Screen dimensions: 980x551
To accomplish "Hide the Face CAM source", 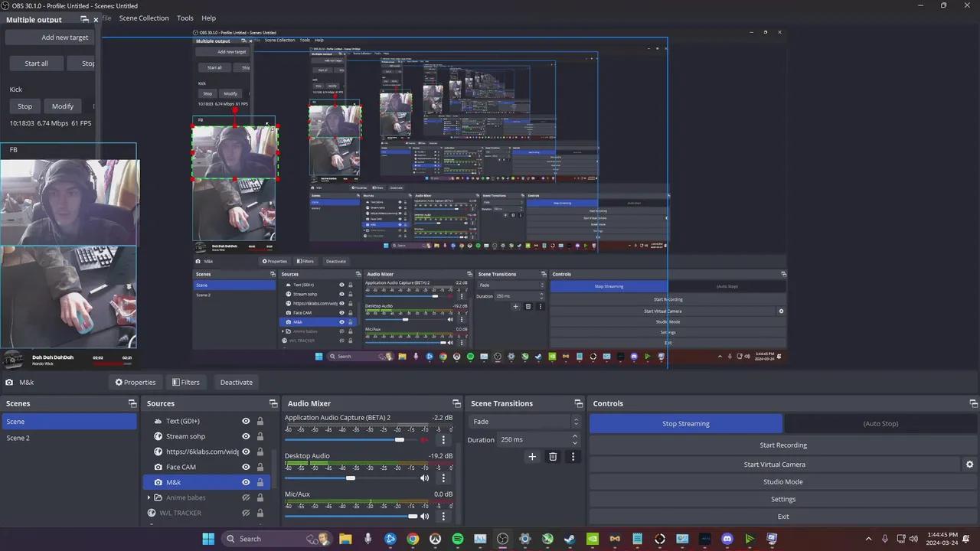I will pos(246,467).
